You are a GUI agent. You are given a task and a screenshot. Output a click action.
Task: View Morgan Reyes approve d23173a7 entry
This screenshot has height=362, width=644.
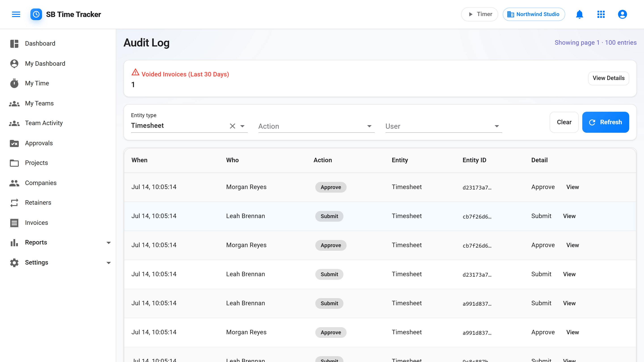572,187
